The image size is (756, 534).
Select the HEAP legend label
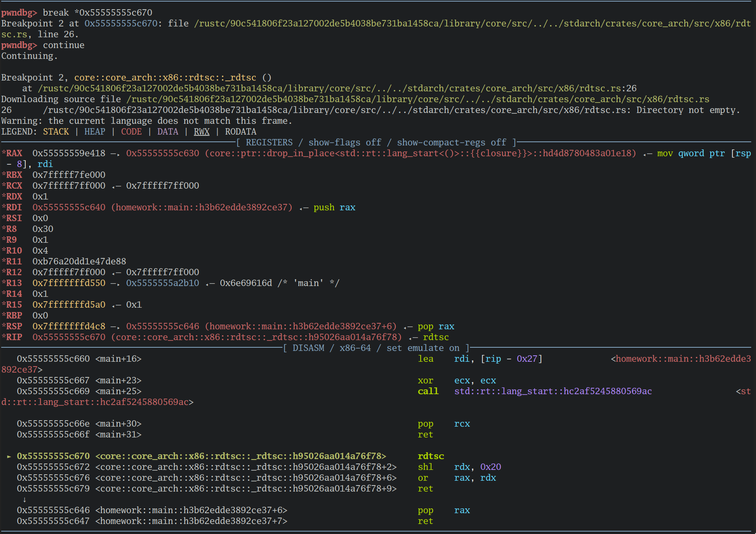[x=95, y=131]
